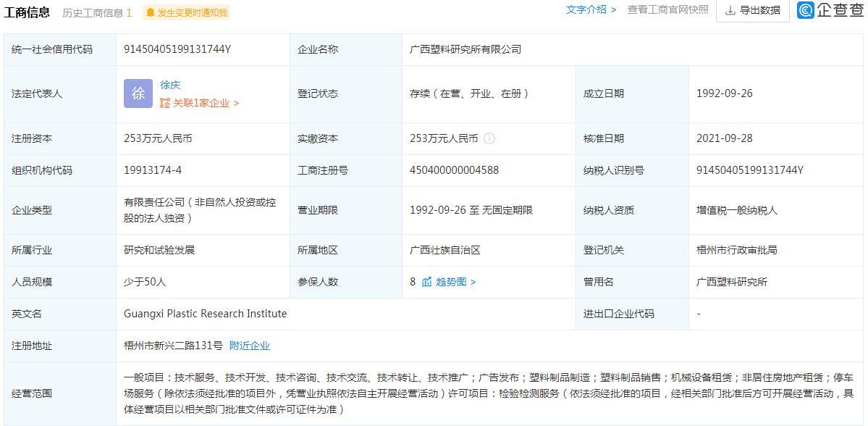Open 查看工商官网快照 link
The width and height of the screenshot is (868, 426).
pyautogui.click(x=667, y=10)
